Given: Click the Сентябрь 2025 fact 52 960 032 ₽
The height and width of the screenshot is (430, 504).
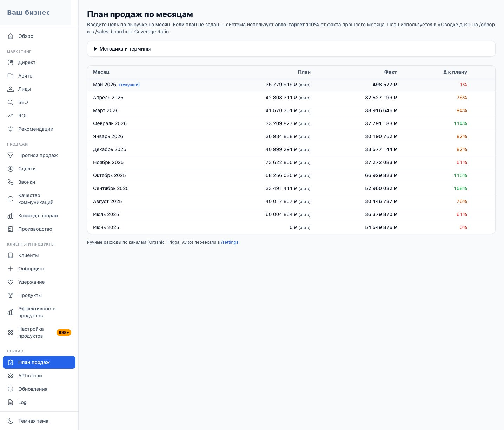Looking at the screenshot, I should click(381, 188).
